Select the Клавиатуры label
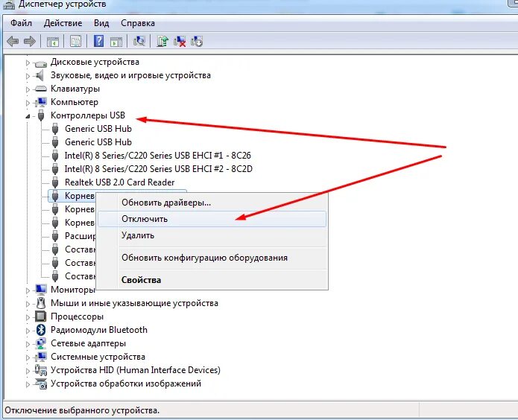The height and width of the screenshot is (420, 518). [75, 89]
